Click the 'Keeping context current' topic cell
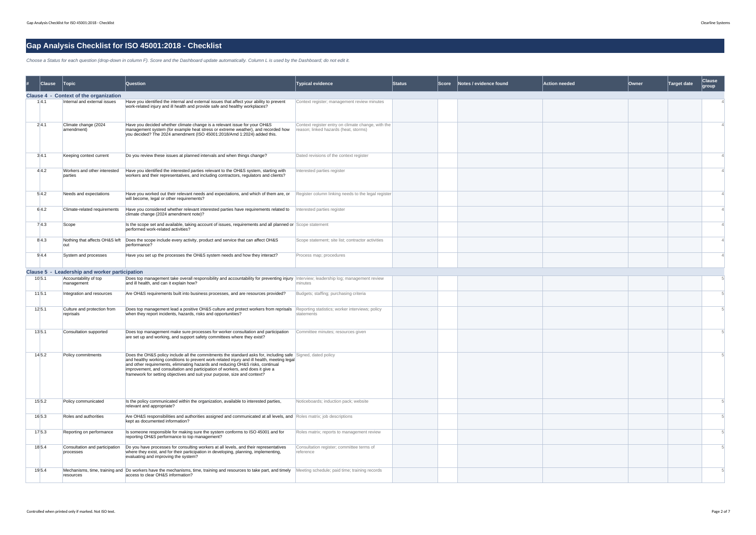 click(x=94, y=160)
